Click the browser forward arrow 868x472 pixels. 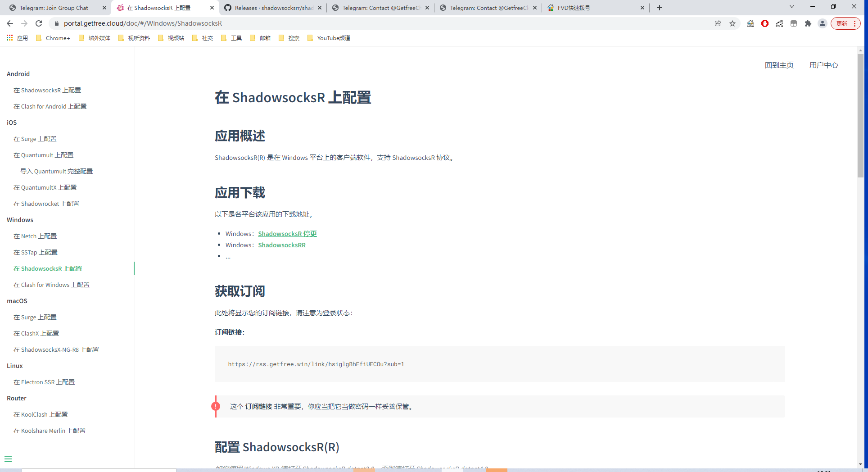coord(24,23)
